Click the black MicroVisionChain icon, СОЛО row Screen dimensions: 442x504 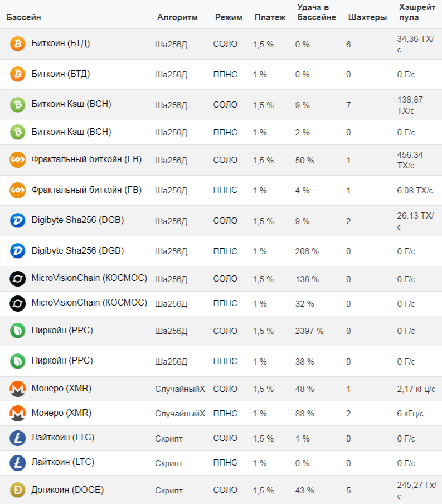18,278
